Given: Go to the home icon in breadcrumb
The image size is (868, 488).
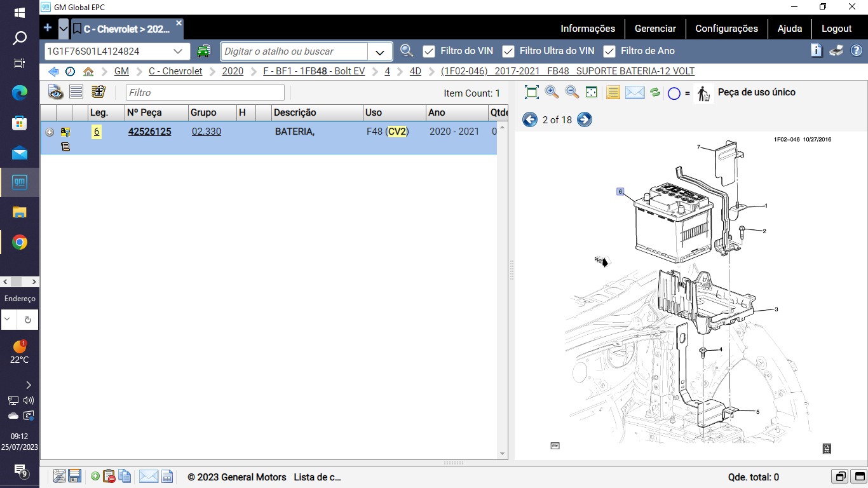Looking at the screenshot, I should point(88,72).
